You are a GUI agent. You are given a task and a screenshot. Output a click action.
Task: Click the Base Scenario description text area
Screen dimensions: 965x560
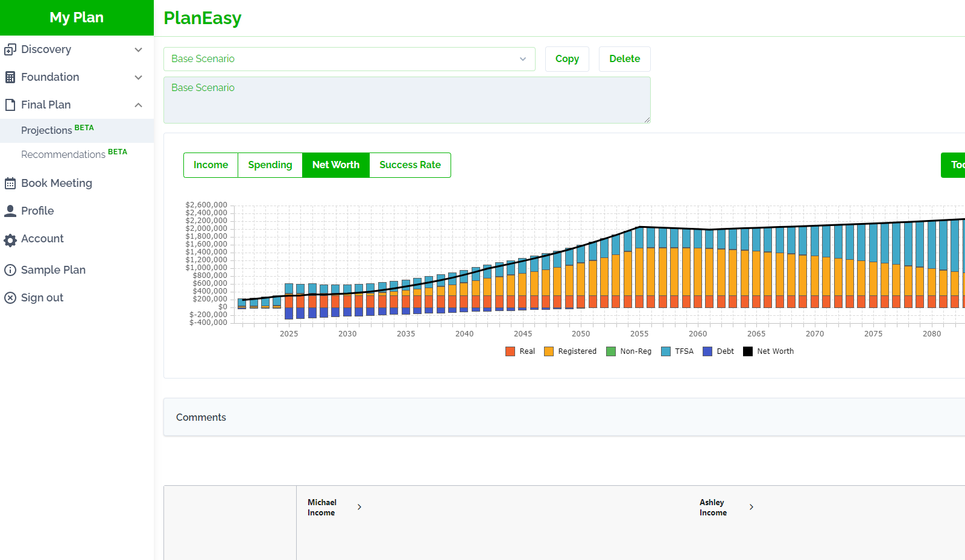click(x=407, y=100)
